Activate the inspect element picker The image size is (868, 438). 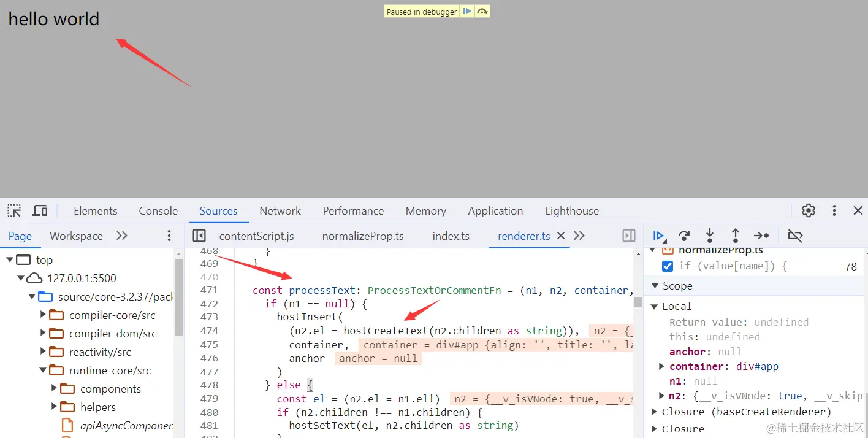coord(14,210)
